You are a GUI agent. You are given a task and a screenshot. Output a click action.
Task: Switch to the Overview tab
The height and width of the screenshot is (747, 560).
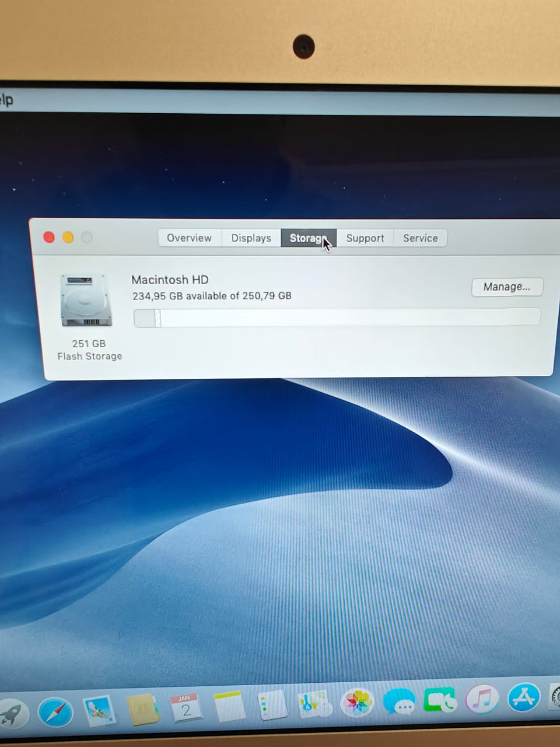pos(189,238)
